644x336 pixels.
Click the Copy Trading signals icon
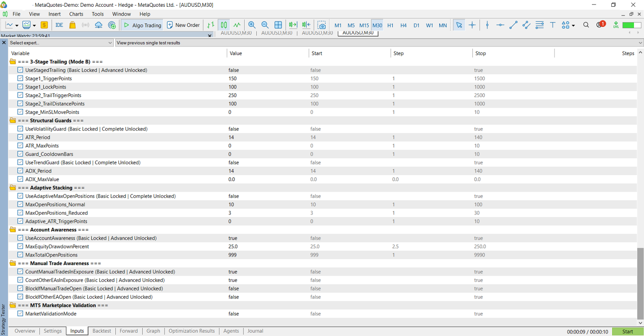(112, 25)
